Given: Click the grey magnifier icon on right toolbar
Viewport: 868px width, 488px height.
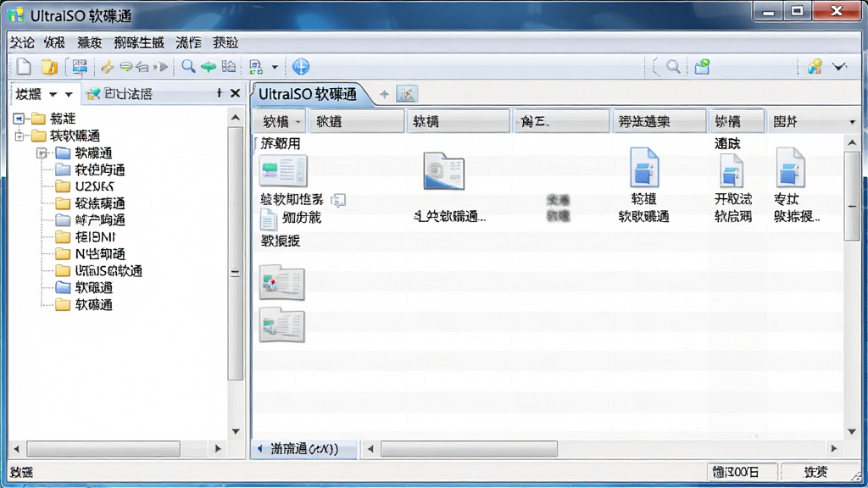Looking at the screenshot, I should coord(673,67).
